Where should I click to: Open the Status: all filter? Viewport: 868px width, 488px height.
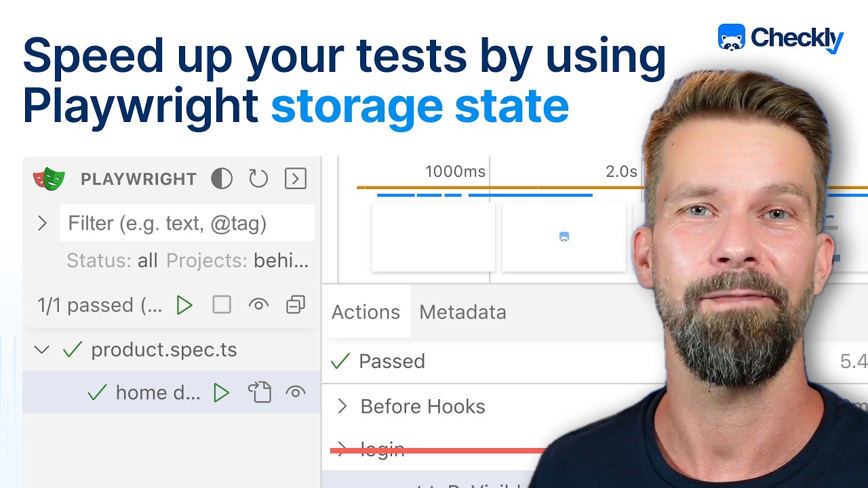click(112, 261)
